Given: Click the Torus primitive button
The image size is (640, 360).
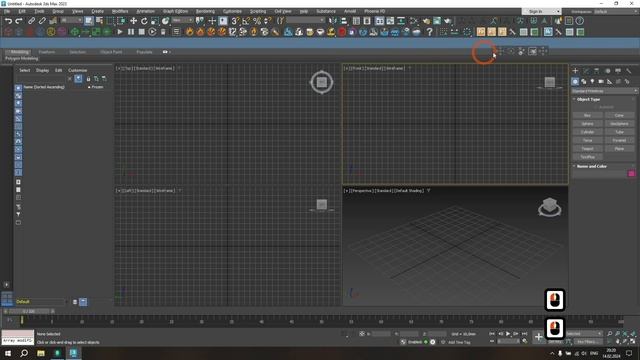Looking at the screenshot, I should click(x=587, y=140).
